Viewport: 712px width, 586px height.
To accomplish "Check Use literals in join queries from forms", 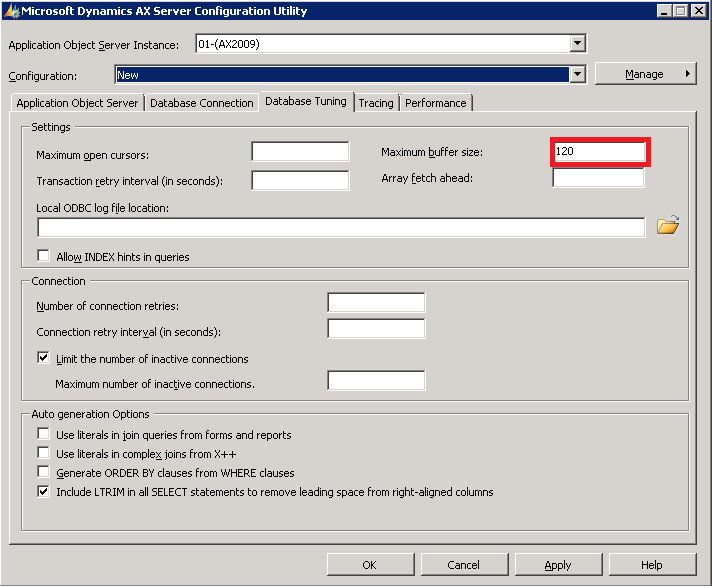I will [x=44, y=433].
